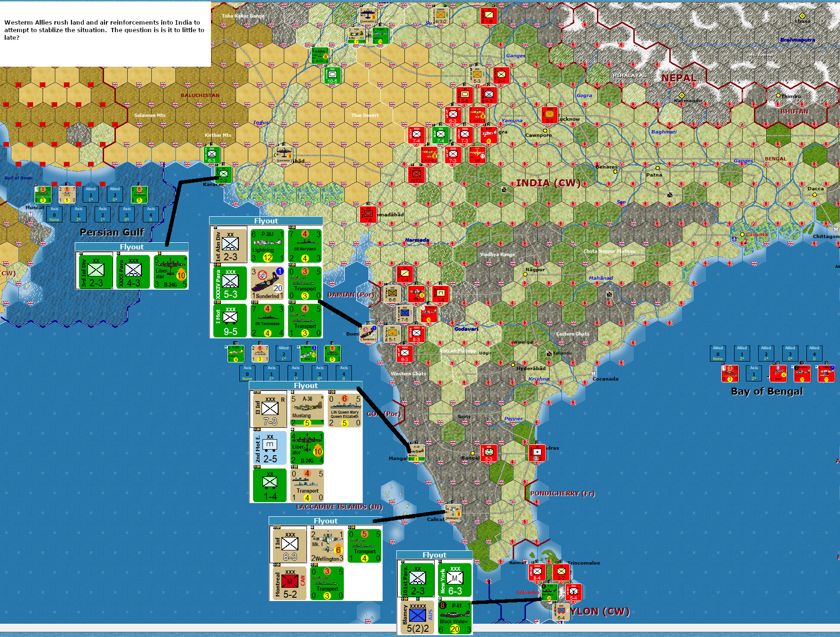Click the Vindhya Range label
Screen dimensions: 840x637
click(497, 254)
